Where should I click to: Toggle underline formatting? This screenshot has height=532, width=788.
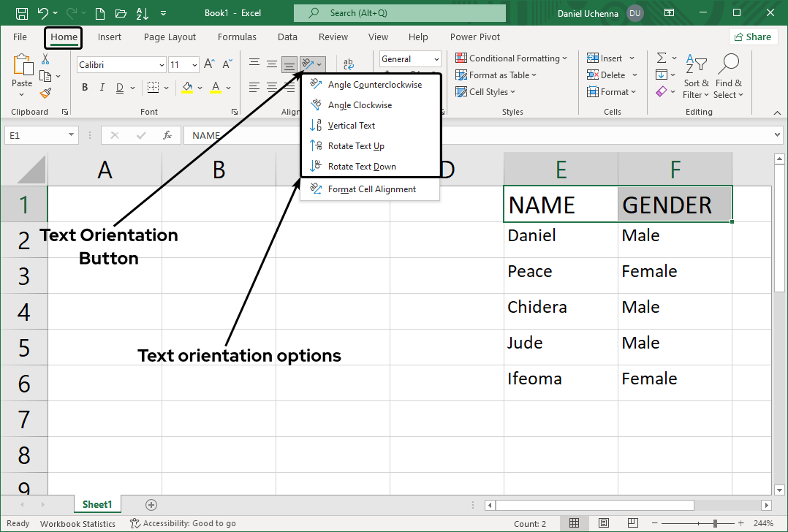click(119, 87)
